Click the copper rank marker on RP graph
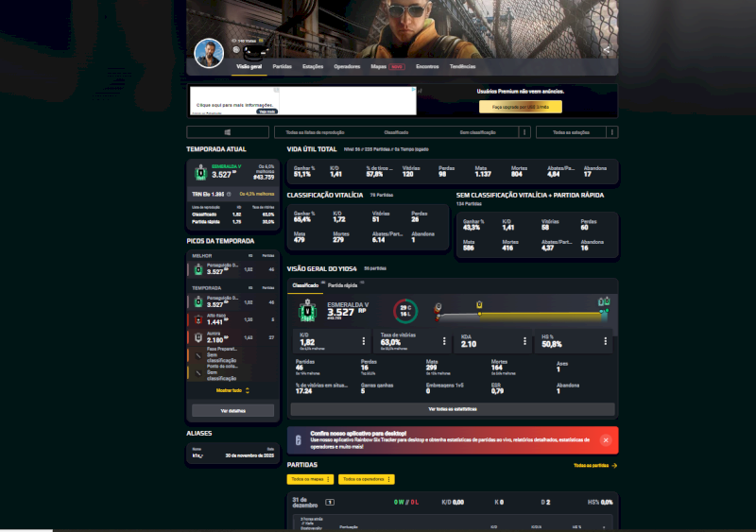Screen dimensions: 756x532 pyautogui.click(x=438, y=307)
